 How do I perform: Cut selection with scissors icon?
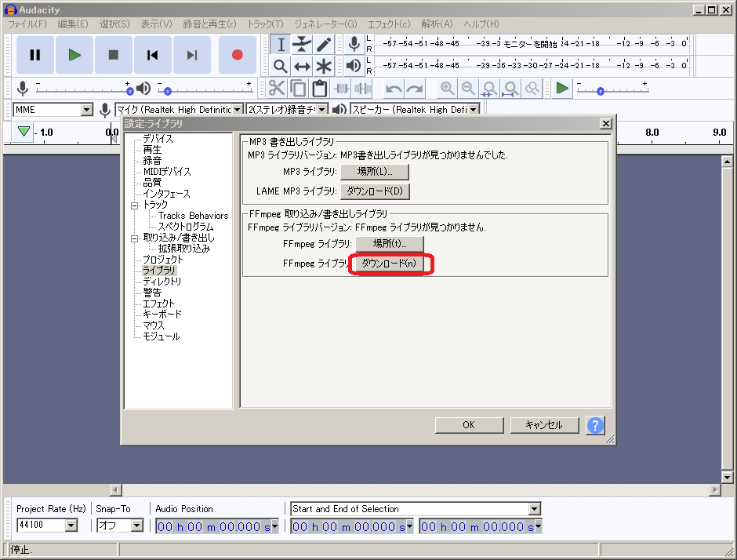(277, 89)
